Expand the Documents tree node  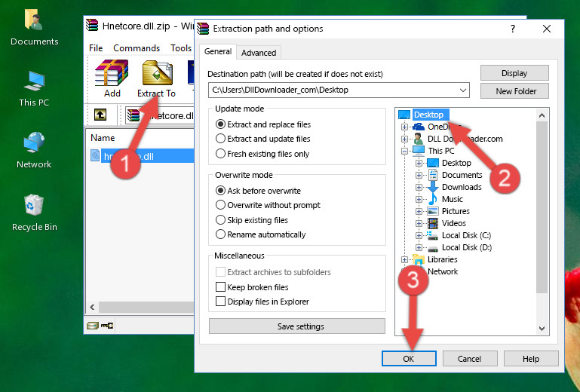[419, 176]
